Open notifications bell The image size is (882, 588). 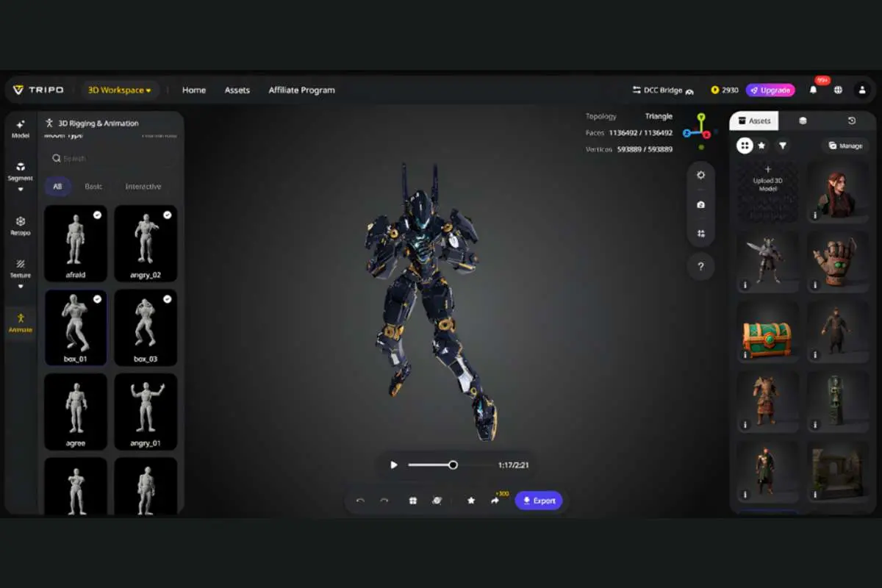pyautogui.click(x=813, y=90)
